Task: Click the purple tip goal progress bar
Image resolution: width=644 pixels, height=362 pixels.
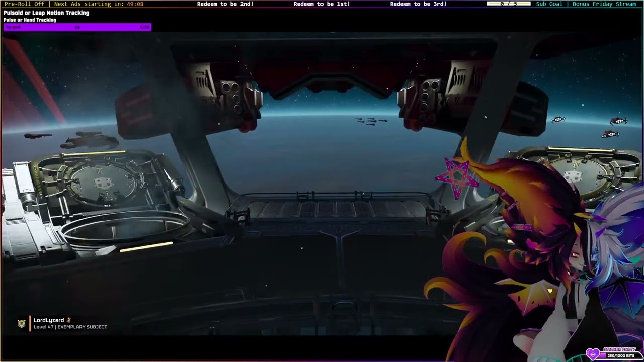Action: pyautogui.click(x=77, y=27)
